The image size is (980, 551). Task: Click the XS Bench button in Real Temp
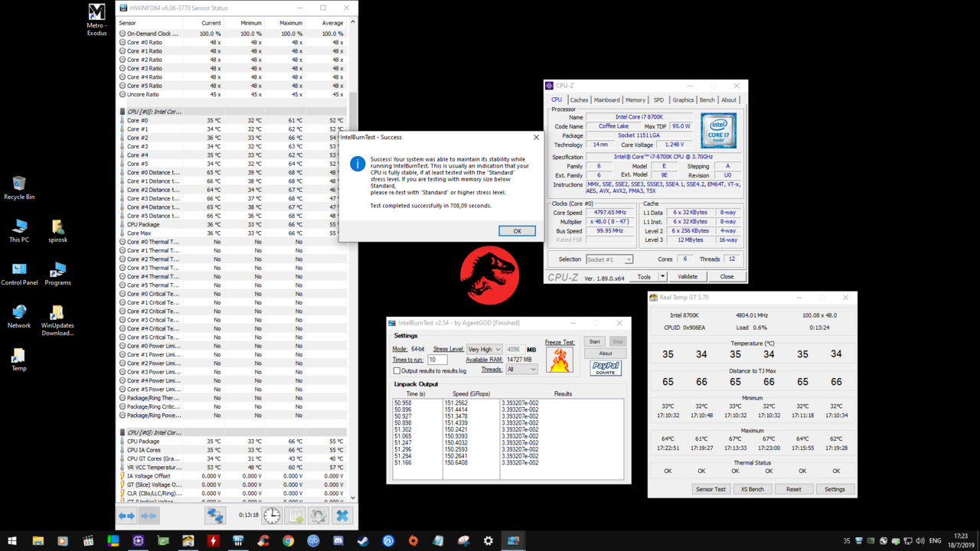[752, 489]
